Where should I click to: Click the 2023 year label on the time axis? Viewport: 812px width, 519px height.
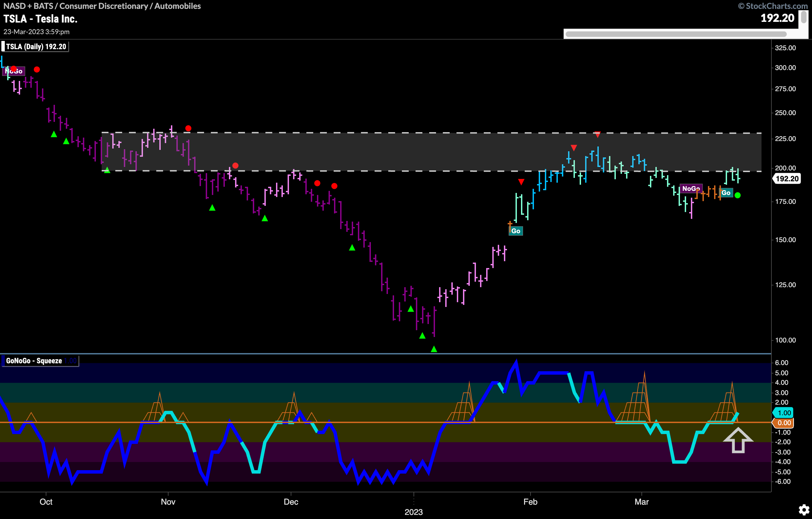pyautogui.click(x=414, y=512)
